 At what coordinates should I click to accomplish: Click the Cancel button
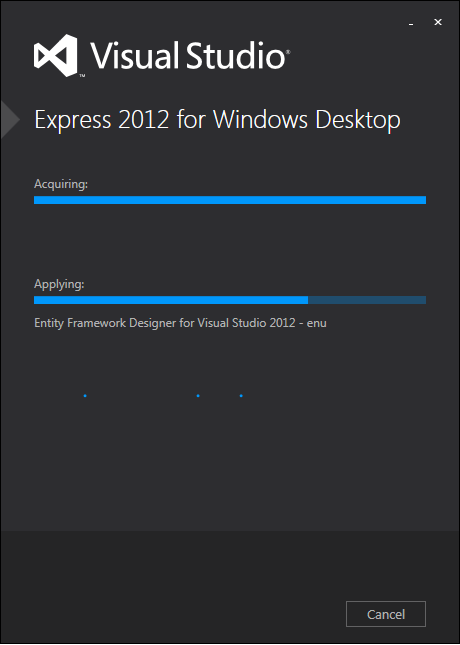tap(386, 614)
